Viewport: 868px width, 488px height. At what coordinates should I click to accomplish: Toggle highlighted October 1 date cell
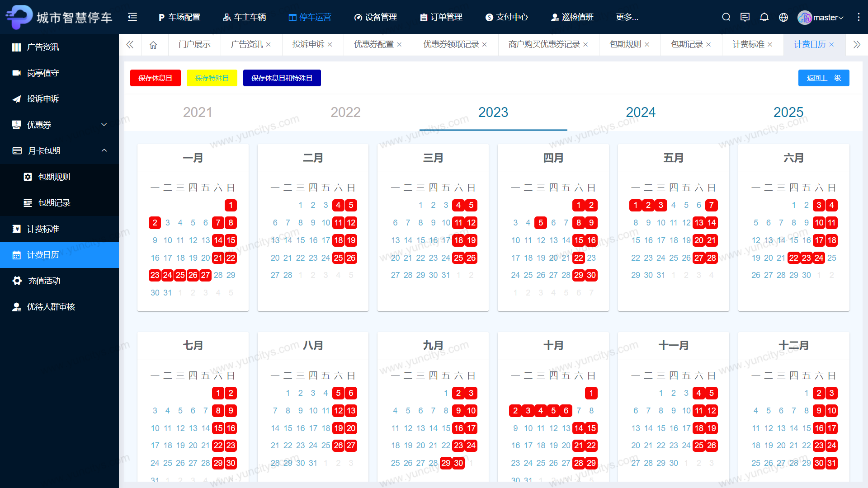tap(591, 393)
